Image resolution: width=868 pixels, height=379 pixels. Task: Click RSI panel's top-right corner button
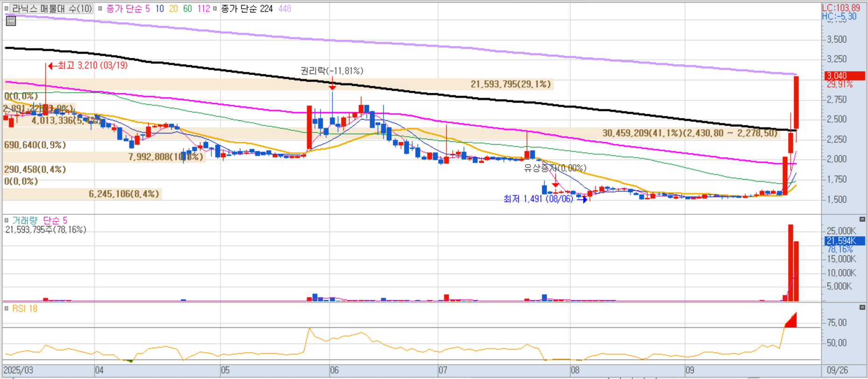[862, 307]
